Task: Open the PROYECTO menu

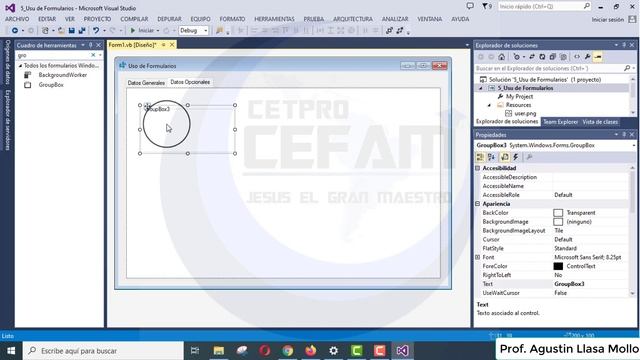Action: tap(97, 19)
